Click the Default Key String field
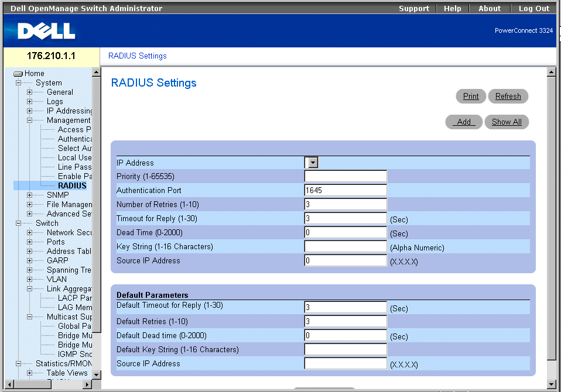The height and width of the screenshot is (392, 561). pos(346,349)
